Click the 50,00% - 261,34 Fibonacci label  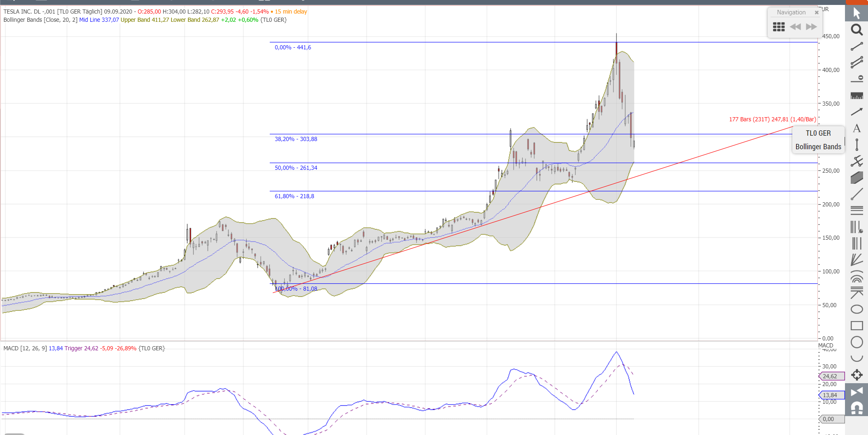tap(296, 168)
